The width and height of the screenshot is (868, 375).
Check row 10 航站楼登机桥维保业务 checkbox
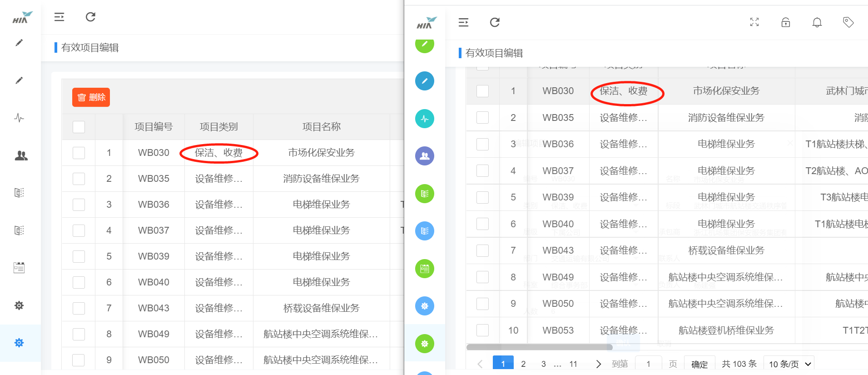(x=482, y=330)
